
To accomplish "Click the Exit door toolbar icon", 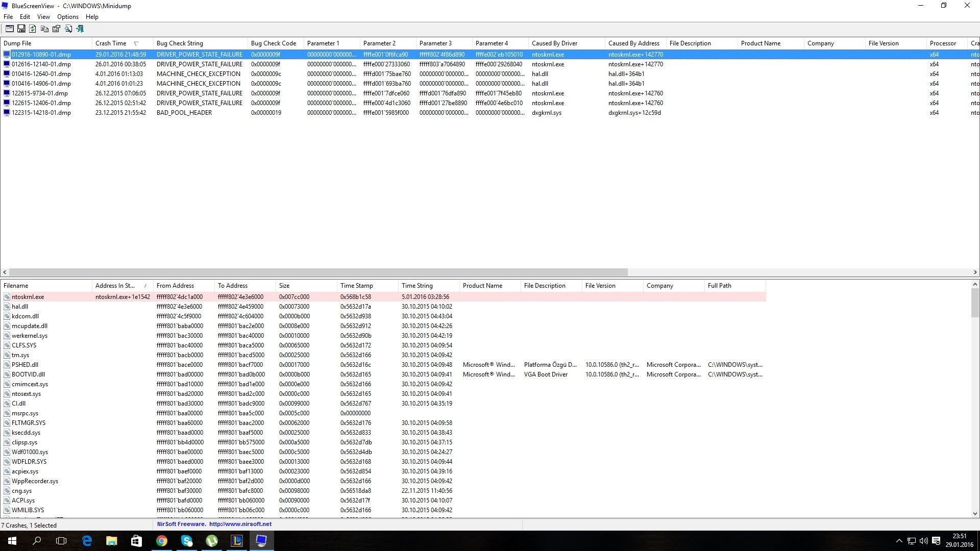I will (x=80, y=29).
